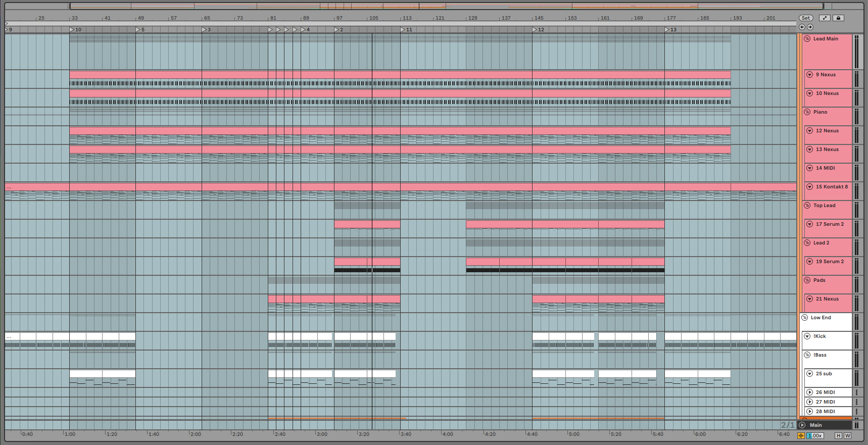Collapse the 25 sub track lane
The height and width of the screenshot is (445, 868).
click(809, 374)
